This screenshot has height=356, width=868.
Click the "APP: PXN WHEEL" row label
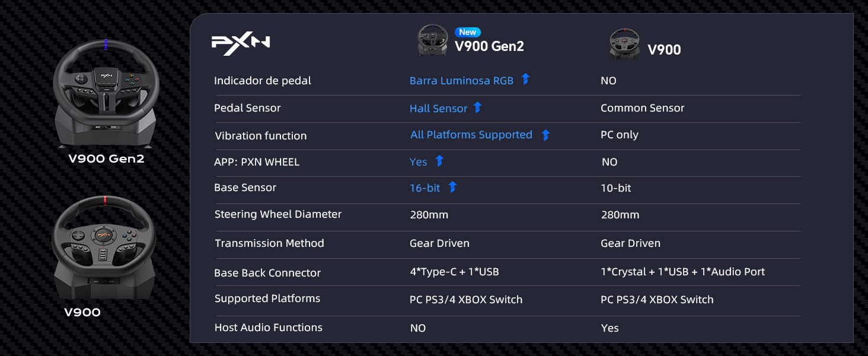click(x=257, y=162)
